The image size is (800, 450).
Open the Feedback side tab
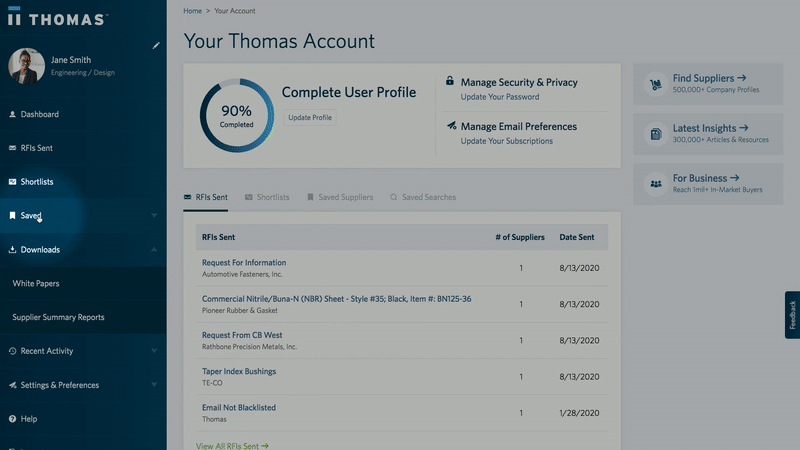[x=792, y=315]
